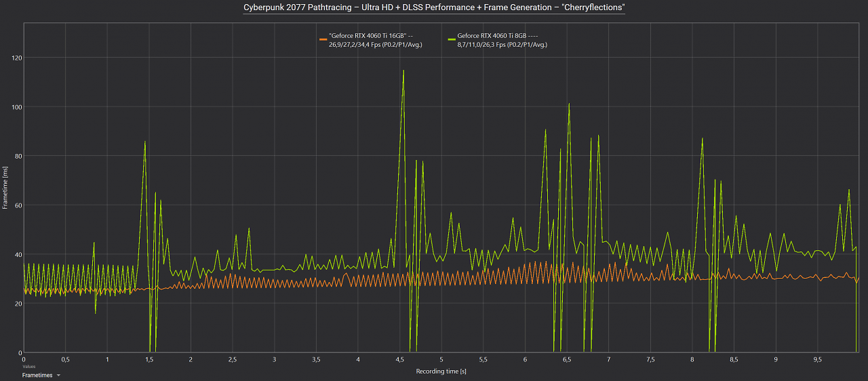Click the Cyberpunk 2077 Pathtracing chart title
This screenshot has width=868, height=381.
pyautogui.click(x=434, y=7)
